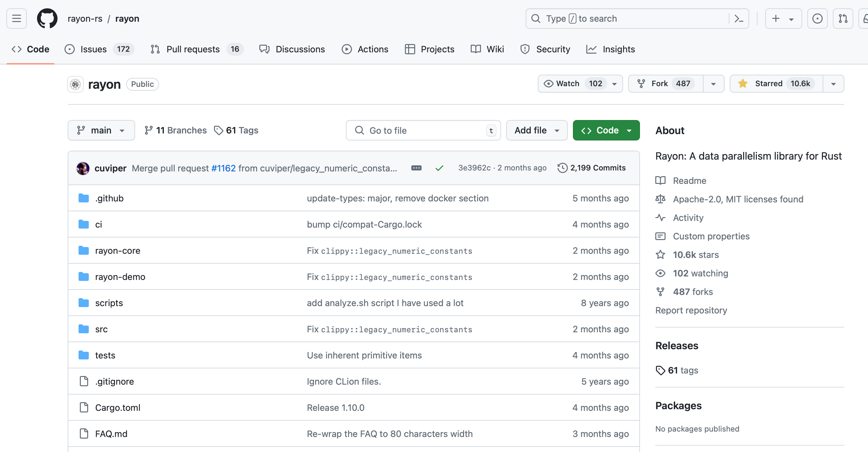
Task: Open commit 'bump ci/compat-Cargo.lock'
Action: [x=364, y=224]
